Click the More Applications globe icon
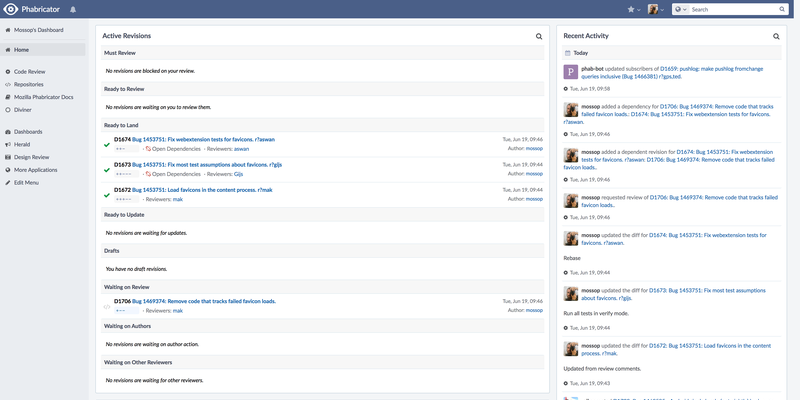This screenshot has height=400, width=800. pos(8,170)
